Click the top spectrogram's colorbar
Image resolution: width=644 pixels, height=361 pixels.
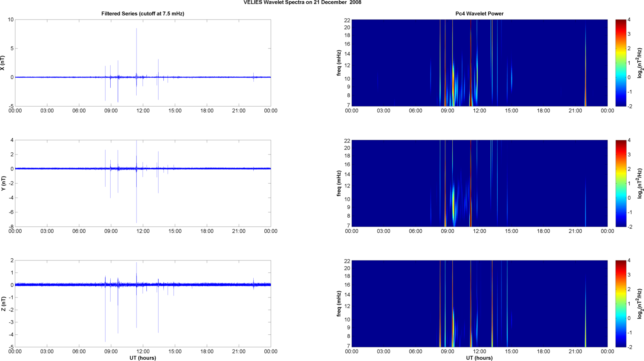coord(620,63)
